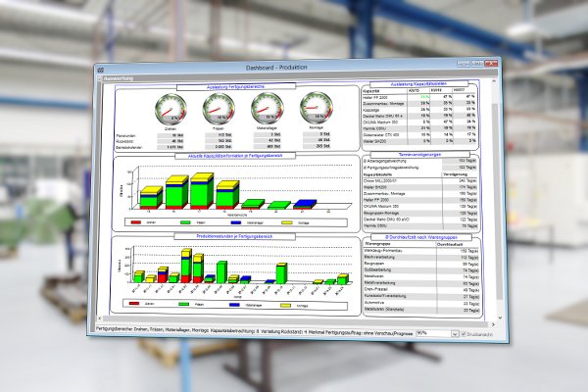Click the blue bar in capacity chart
This screenshot has height=392, width=588.
coord(304,204)
